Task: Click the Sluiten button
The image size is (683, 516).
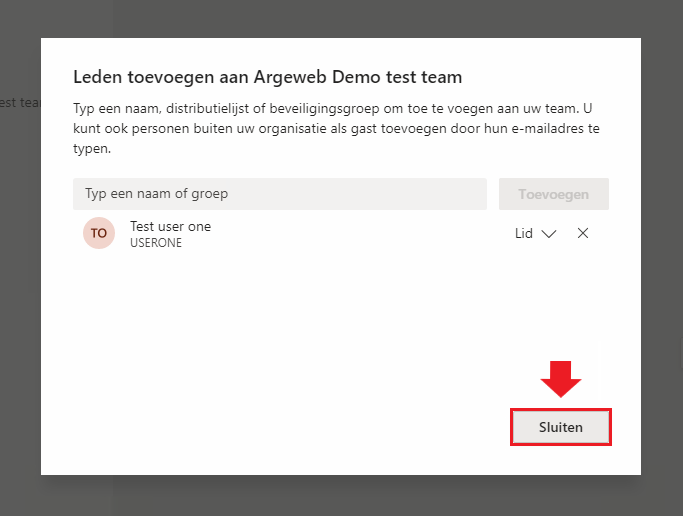Action: coord(561,427)
